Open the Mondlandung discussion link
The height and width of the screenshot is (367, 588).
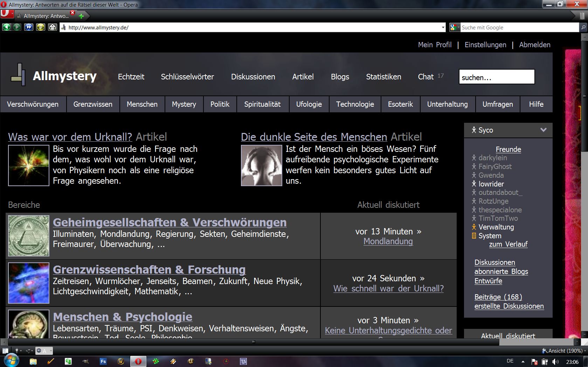click(x=388, y=241)
